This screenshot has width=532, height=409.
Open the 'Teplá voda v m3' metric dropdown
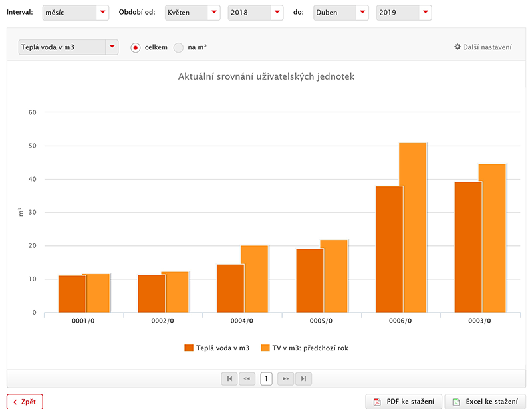68,47
